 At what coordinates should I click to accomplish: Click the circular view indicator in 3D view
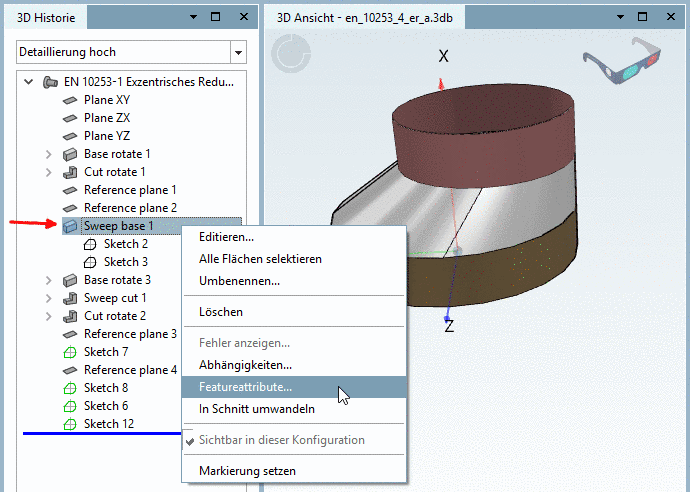click(x=291, y=54)
